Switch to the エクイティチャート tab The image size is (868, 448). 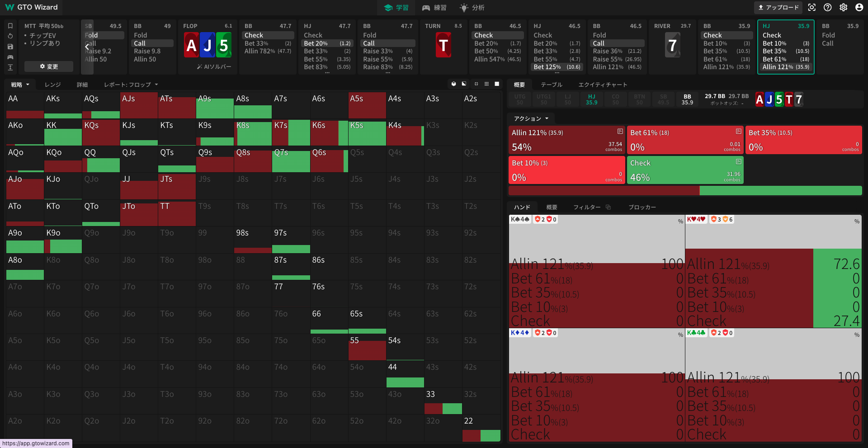tap(603, 85)
